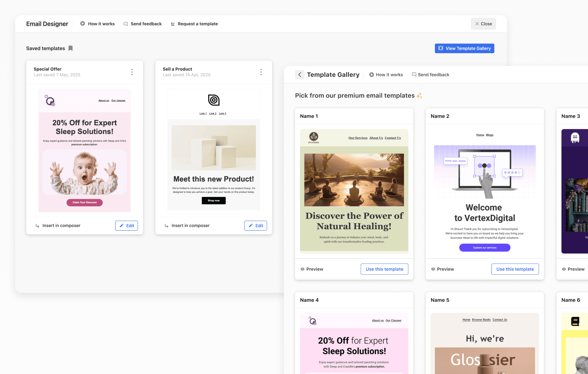Open the Name 2 VertexDigital thumbnail
Image resolution: width=588 pixels, height=374 pixels.
(485, 191)
